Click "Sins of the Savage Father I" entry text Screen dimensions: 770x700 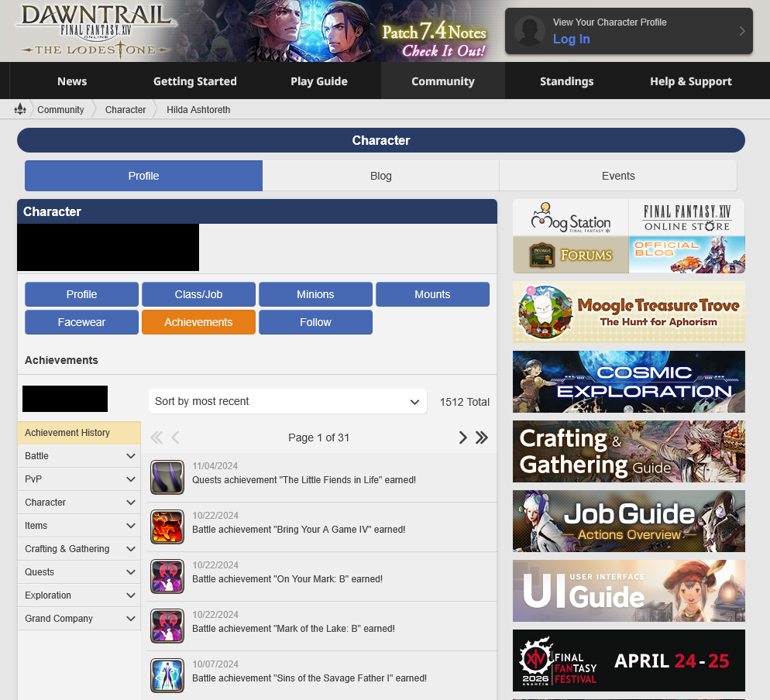[x=309, y=678]
